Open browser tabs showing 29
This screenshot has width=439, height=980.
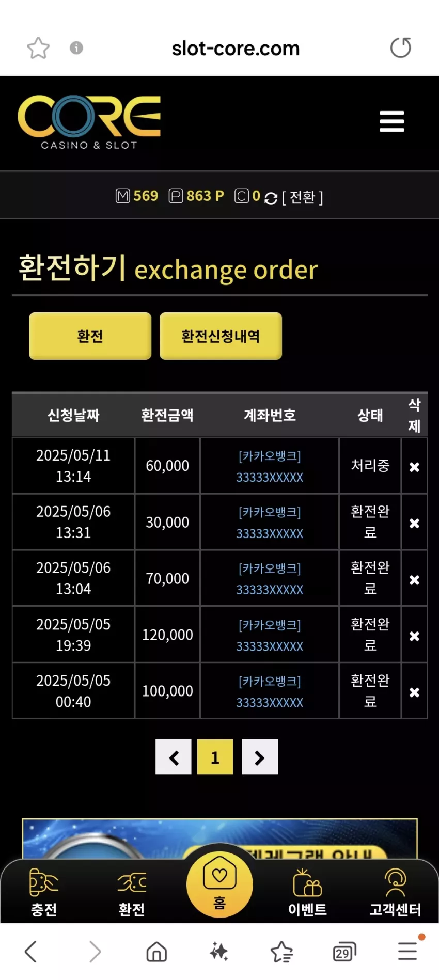click(344, 951)
